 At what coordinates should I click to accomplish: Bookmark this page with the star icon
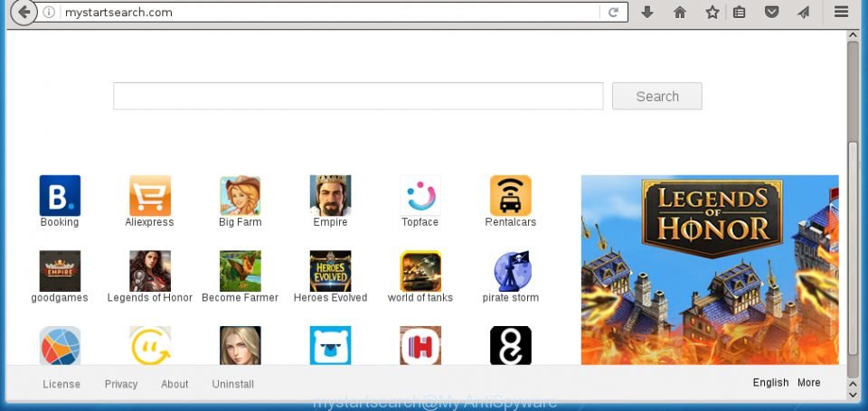[x=712, y=12]
